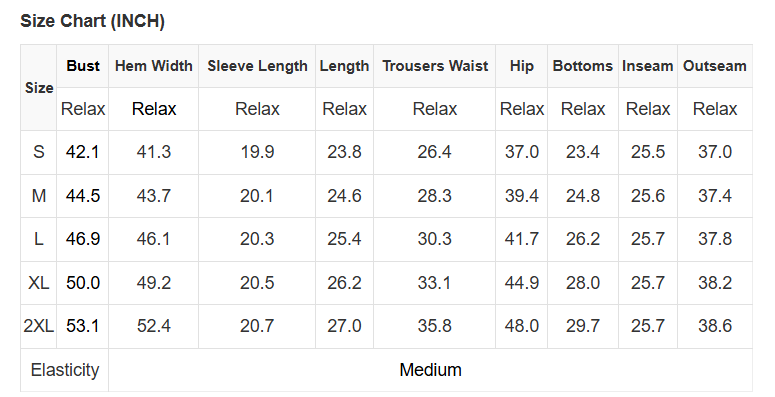Click outseam value 38.2 for XL
The height and width of the screenshot is (397, 775).
pos(715,283)
